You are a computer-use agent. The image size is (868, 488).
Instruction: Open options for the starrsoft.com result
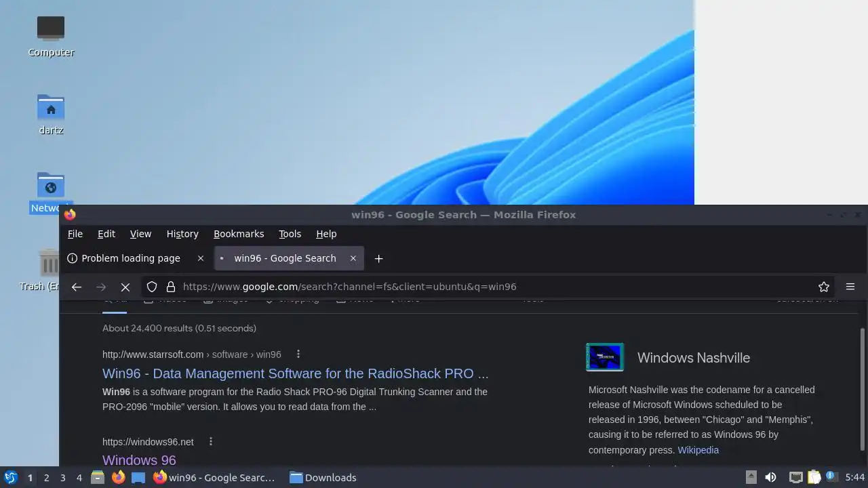coord(298,354)
